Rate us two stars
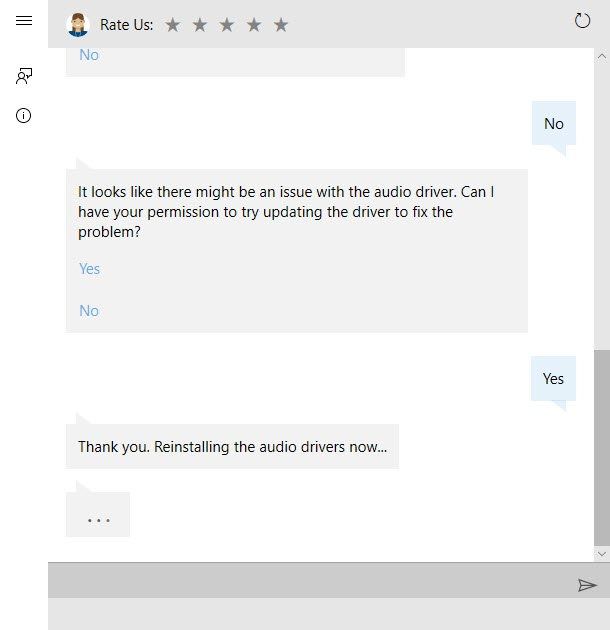The image size is (610, 630). coord(200,25)
